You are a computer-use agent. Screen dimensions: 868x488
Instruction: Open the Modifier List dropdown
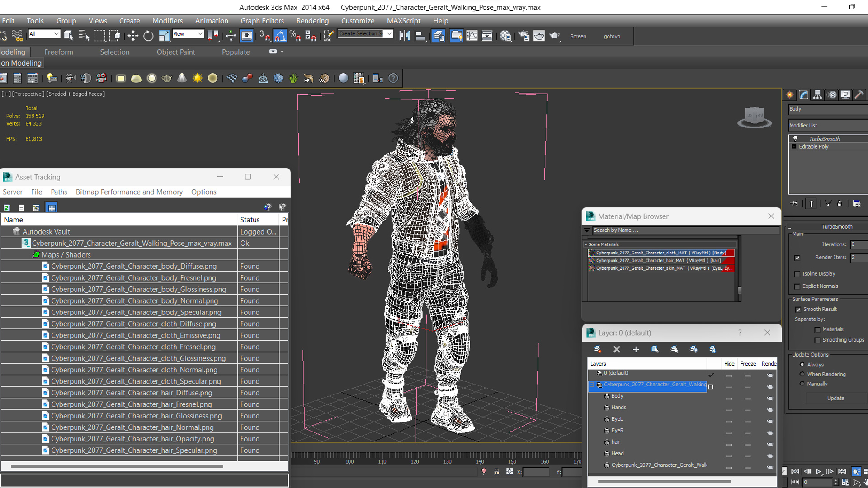coord(828,126)
